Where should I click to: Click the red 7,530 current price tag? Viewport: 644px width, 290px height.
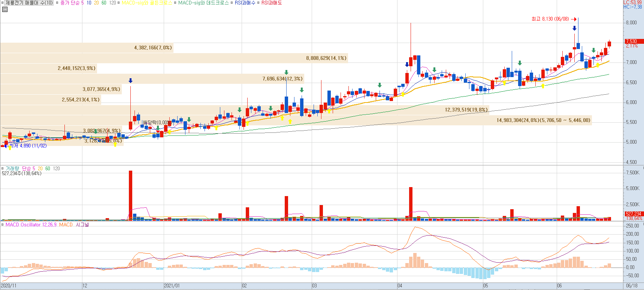click(x=634, y=41)
